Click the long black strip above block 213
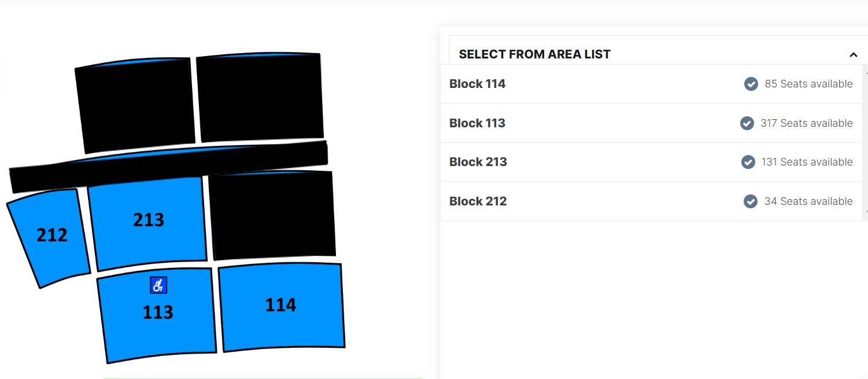Image resolution: width=868 pixels, height=379 pixels. pyautogui.click(x=169, y=167)
